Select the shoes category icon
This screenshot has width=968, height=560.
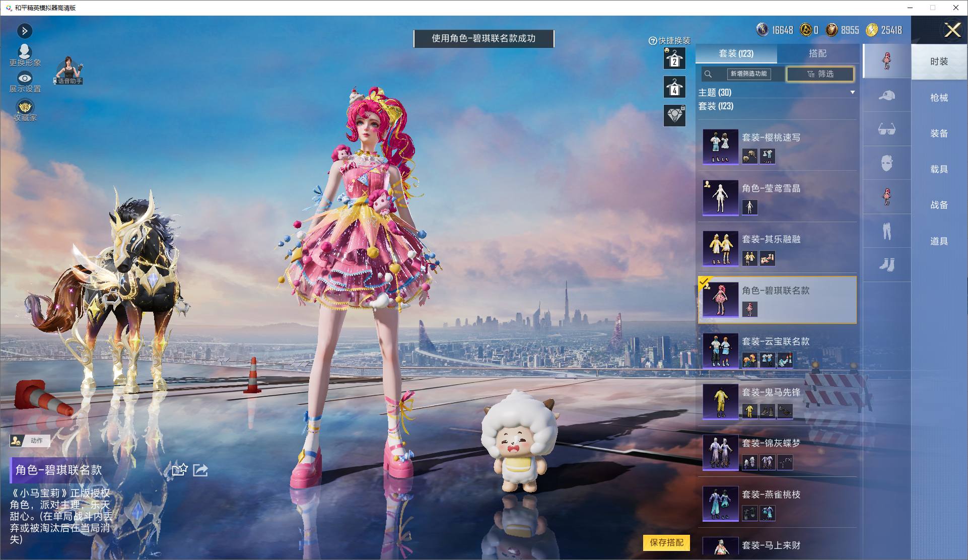[887, 265]
